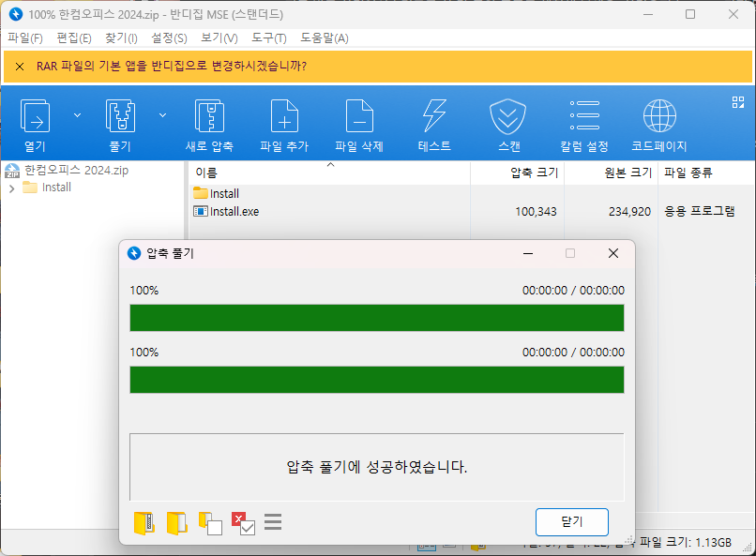Click the open-folder icon in extract dialog
The image size is (756, 556).
[x=177, y=523]
